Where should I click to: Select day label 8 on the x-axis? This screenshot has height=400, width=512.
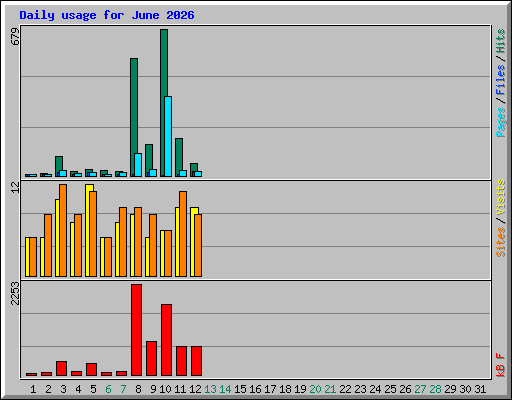(x=138, y=389)
